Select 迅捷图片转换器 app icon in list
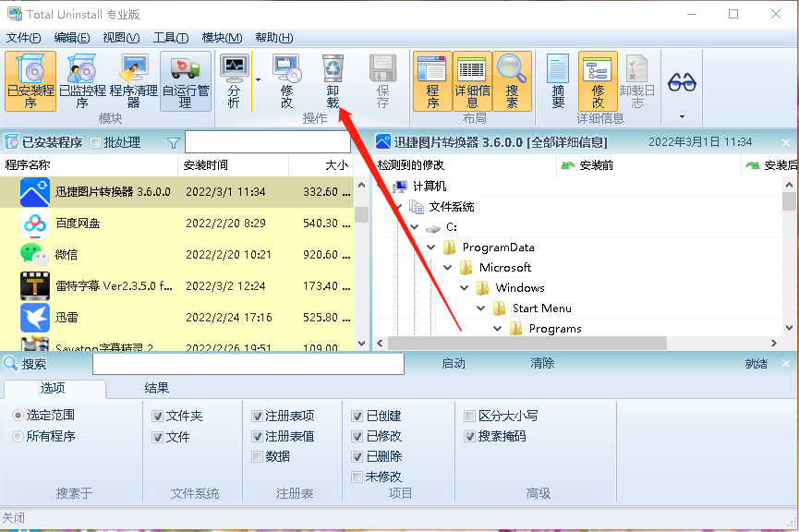Screen dimensions: 799x532 tap(35, 192)
